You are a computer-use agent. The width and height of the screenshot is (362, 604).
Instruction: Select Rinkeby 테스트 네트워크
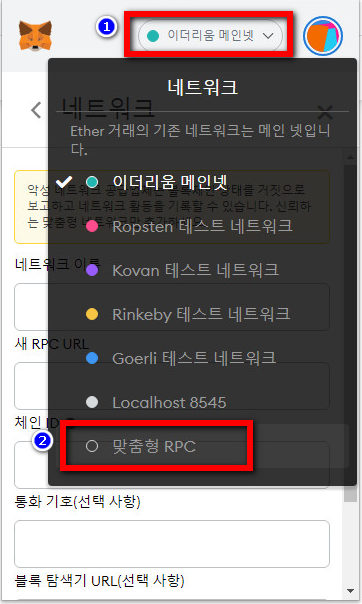pos(202,314)
